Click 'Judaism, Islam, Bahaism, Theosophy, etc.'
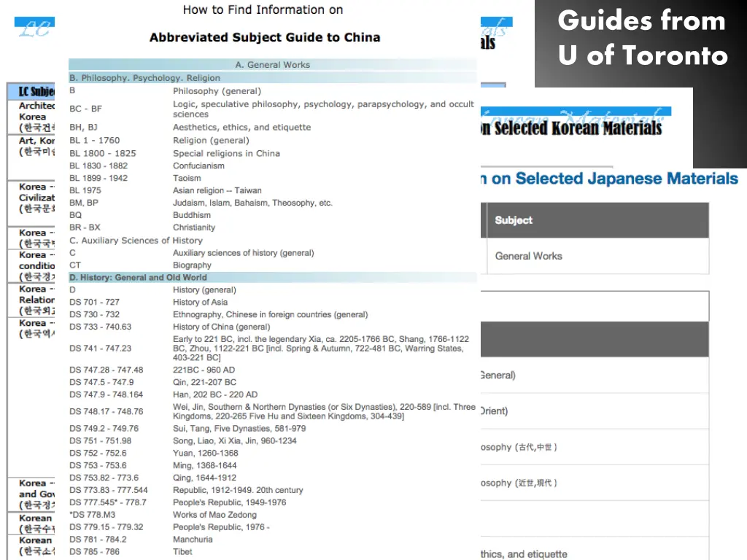Viewport: 747px width, 560px height. click(x=252, y=203)
